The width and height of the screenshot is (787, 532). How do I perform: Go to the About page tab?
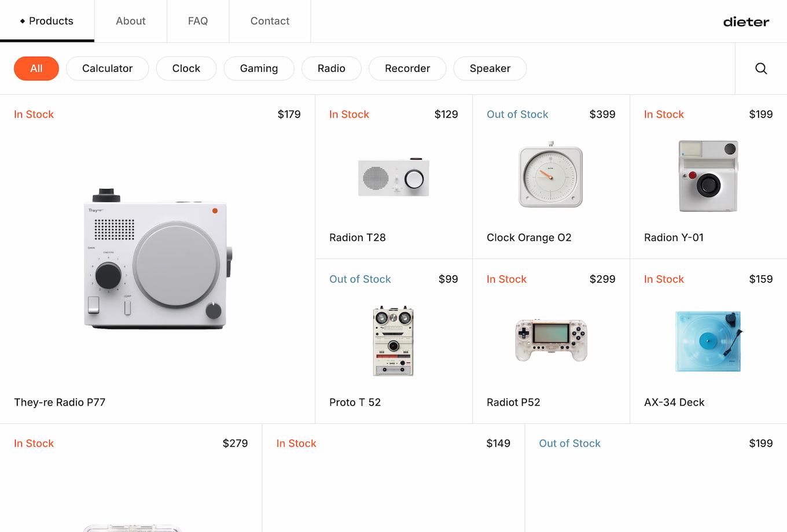(x=131, y=21)
